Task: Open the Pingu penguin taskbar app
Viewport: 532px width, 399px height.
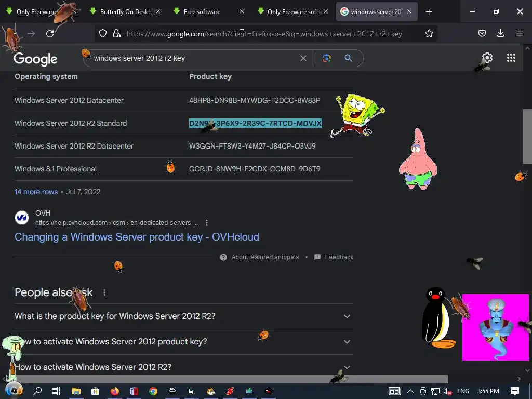Action: [269, 391]
